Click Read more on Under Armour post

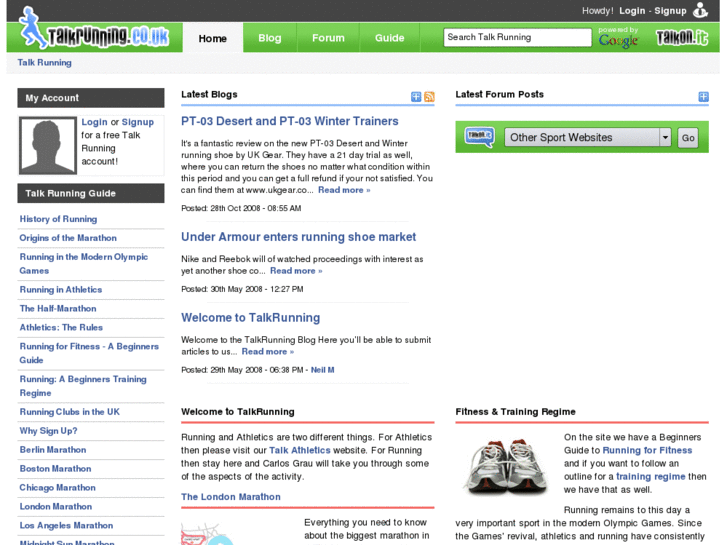296,271
